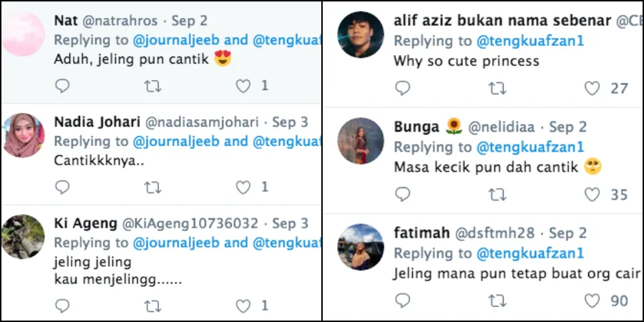Open fatimah's avatar thumbnail
The image size is (644, 322).
(361, 247)
